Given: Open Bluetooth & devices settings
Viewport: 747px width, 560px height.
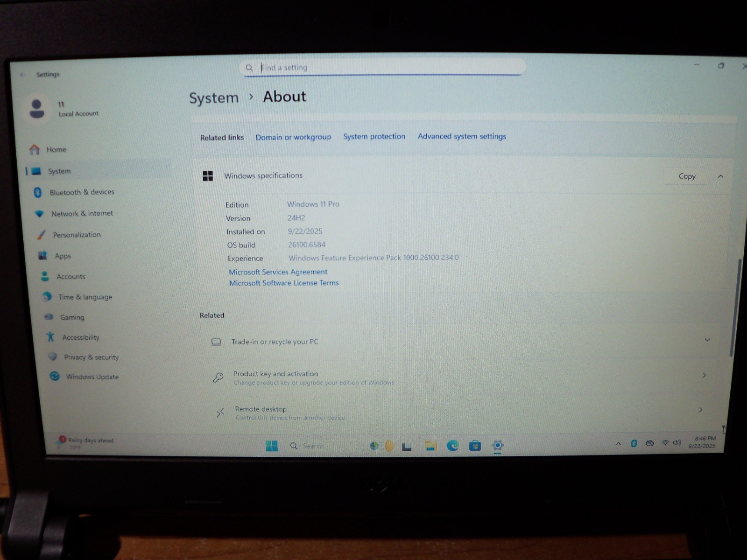Looking at the screenshot, I should click(82, 192).
